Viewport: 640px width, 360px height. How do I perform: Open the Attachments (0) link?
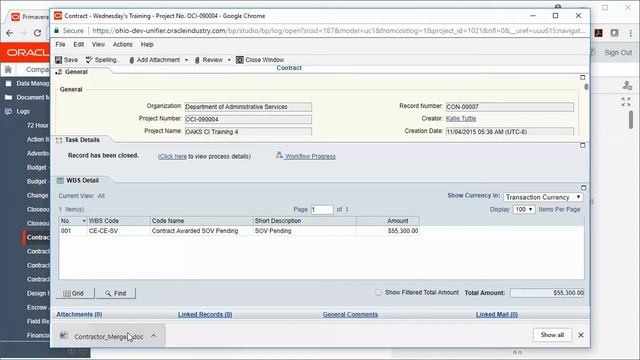tap(79, 314)
